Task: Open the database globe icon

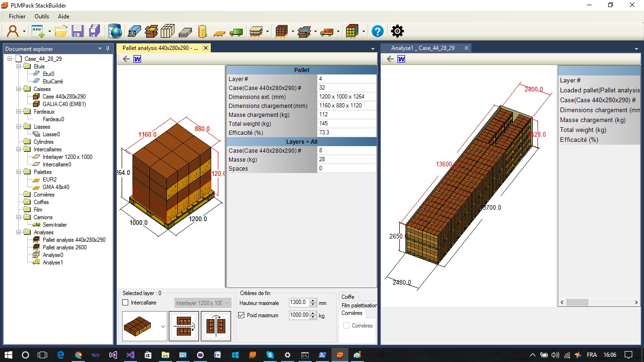Action: tap(115, 32)
